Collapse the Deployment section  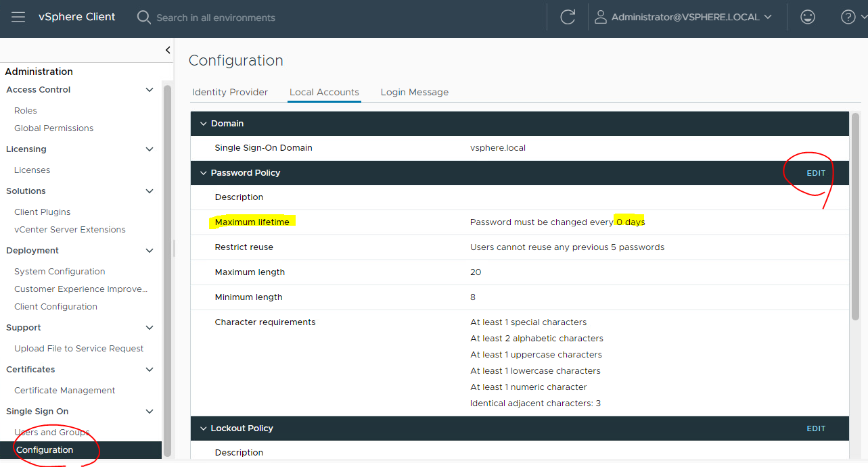(150, 251)
